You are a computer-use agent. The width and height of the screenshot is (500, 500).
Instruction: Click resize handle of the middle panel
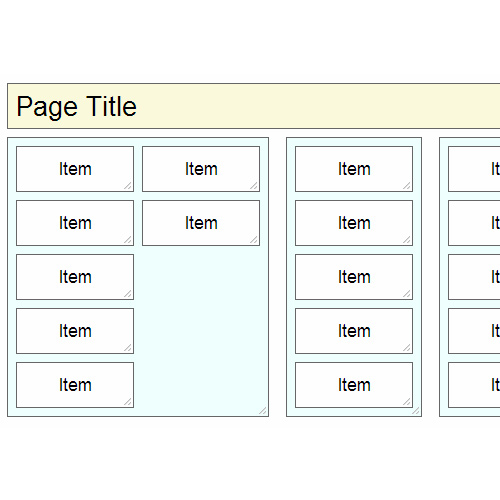tap(416, 411)
